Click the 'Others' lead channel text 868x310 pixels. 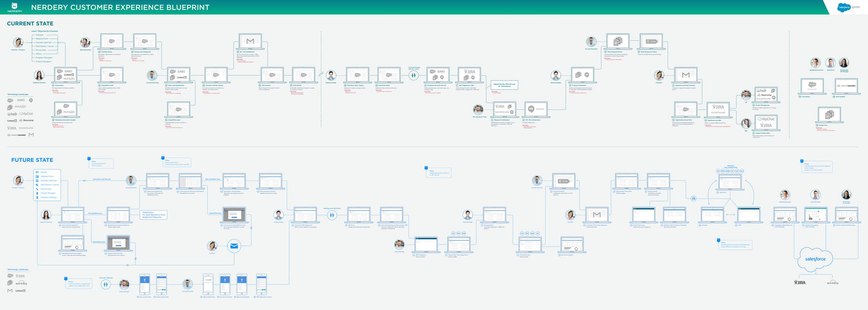39,54
